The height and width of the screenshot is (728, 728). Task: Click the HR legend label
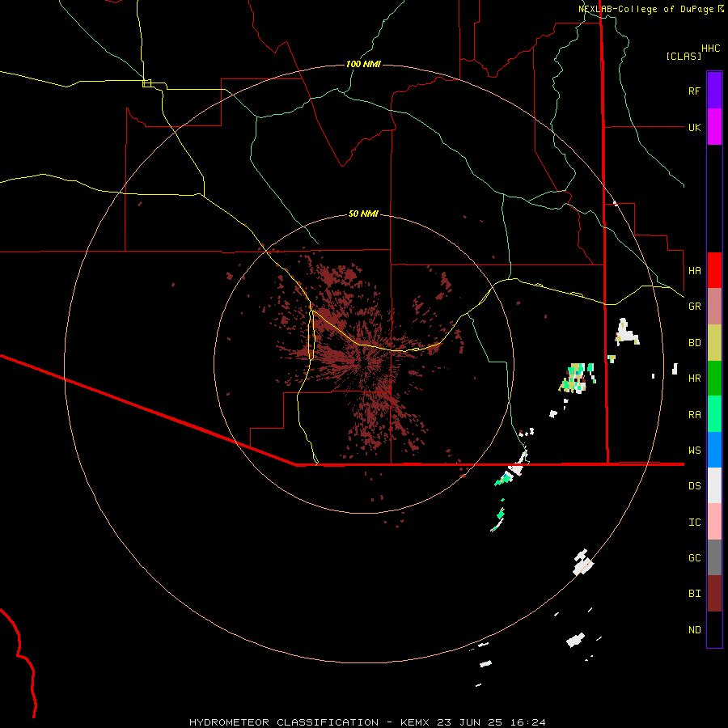(694, 378)
